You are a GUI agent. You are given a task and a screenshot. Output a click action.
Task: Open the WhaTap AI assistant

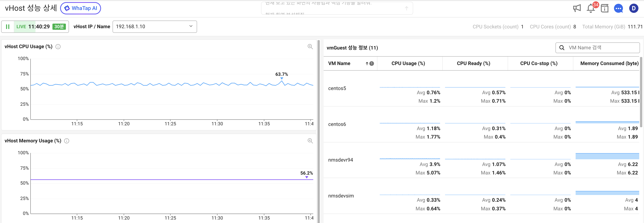tap(80, 8)
